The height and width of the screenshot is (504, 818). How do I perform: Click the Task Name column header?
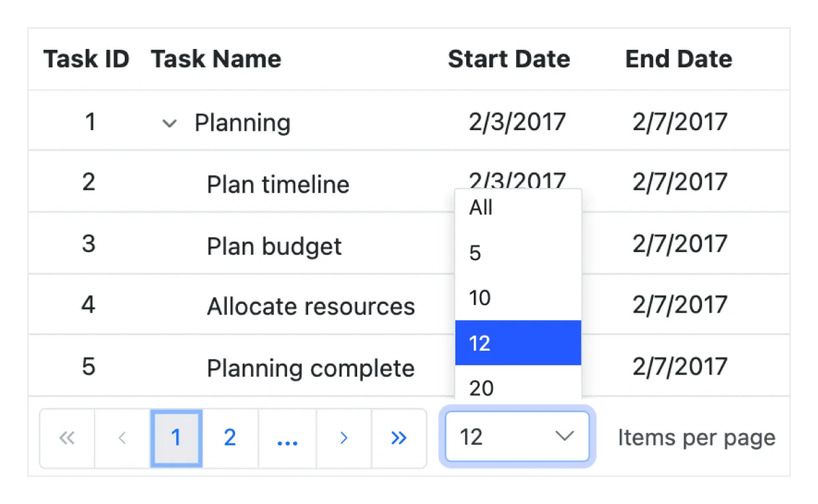pos(215,59)
